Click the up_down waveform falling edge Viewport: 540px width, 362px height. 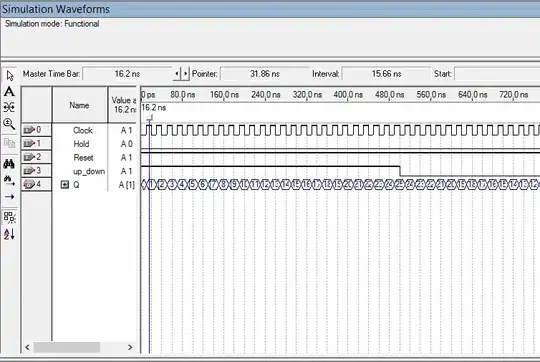400,171
